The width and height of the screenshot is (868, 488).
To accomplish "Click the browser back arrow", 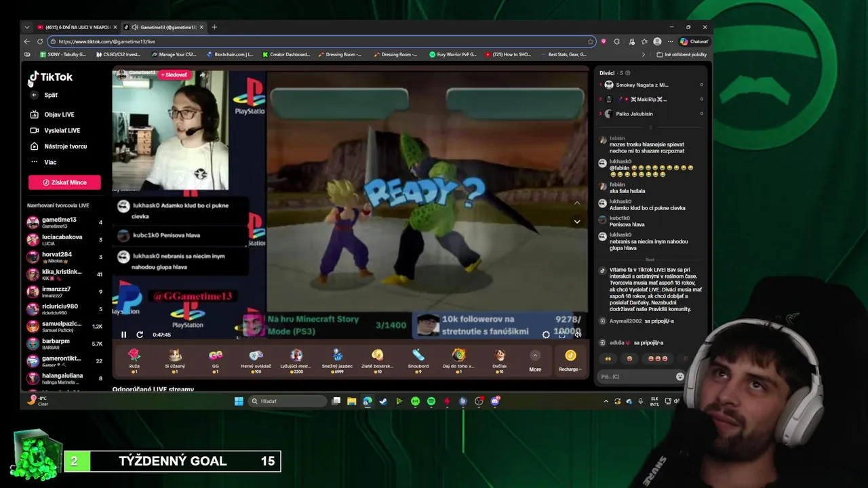I will (x=27, y=41).
